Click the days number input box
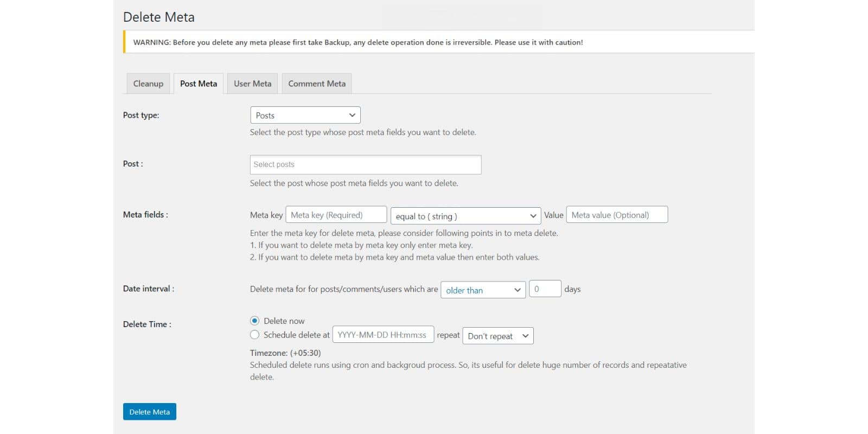This screenshot has width=868, height=434. click(545, 289)
